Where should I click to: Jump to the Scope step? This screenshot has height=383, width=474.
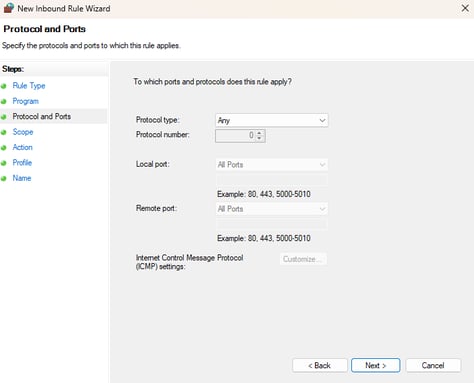point(23,132)
